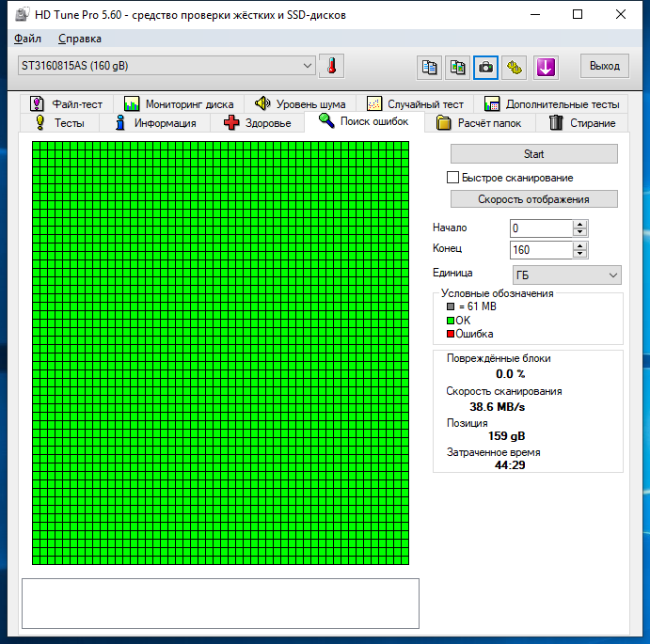The image size is (650, 644).
Task: Click the 44:29 elapsed time value
Action: coord(510,465)
